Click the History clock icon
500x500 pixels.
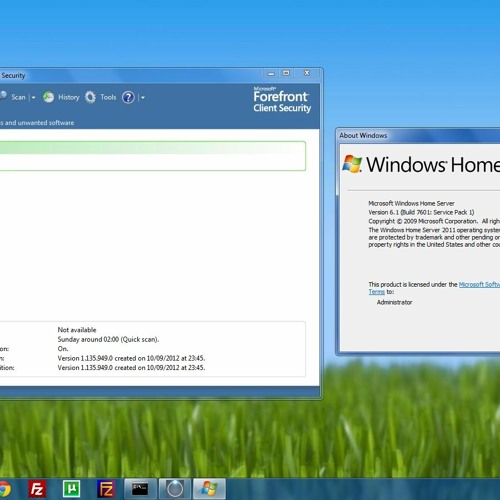[x=49, y=97]
